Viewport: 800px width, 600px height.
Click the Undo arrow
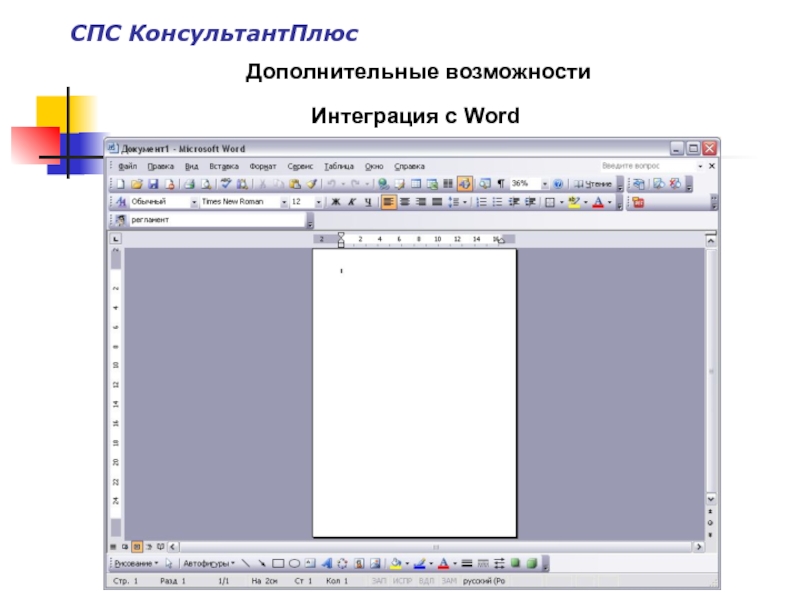point(332,184)
